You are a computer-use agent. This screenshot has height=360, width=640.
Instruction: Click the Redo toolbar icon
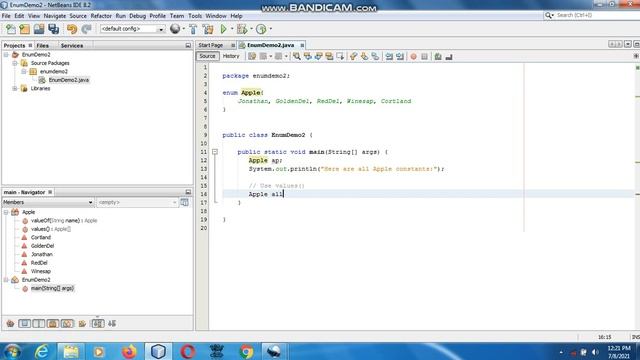click(86, 29)
